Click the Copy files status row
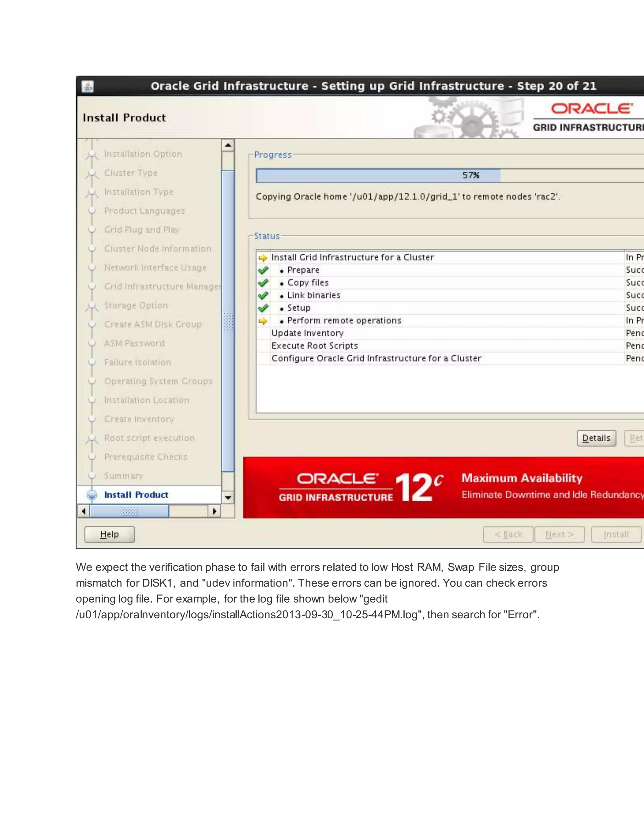 coord(450,283)
